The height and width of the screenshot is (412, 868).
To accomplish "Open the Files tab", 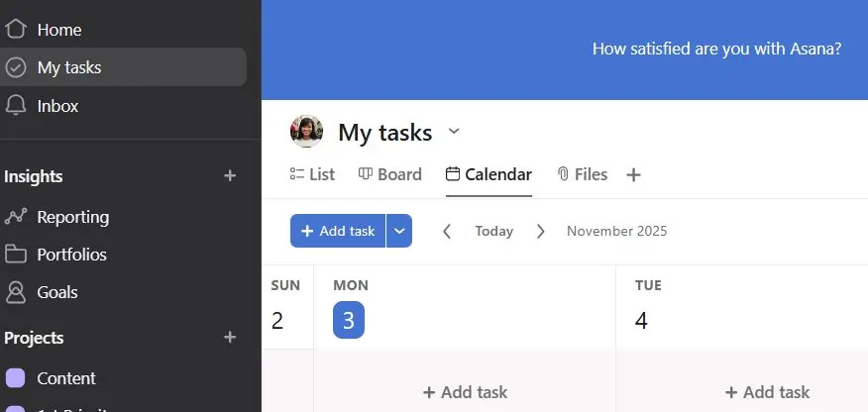I will 582,174.
